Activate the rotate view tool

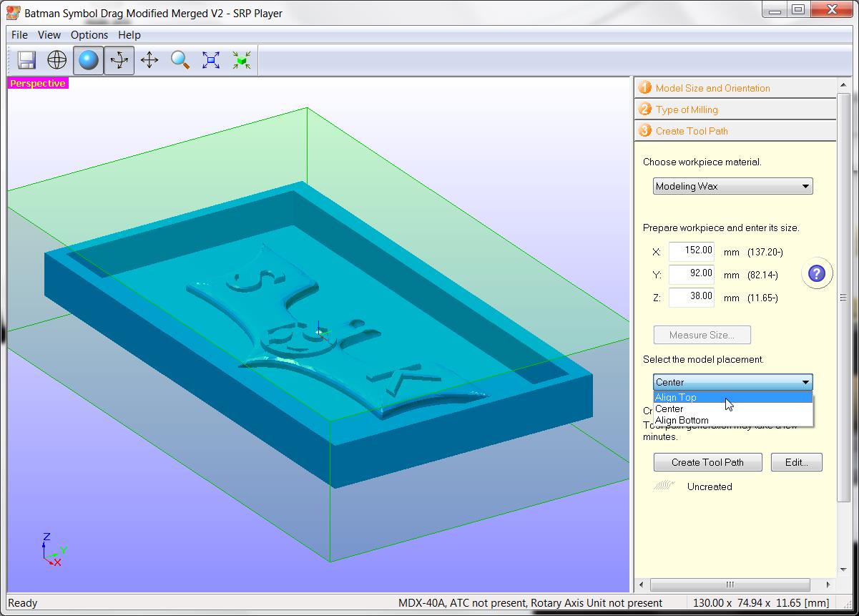click(119, 60)
